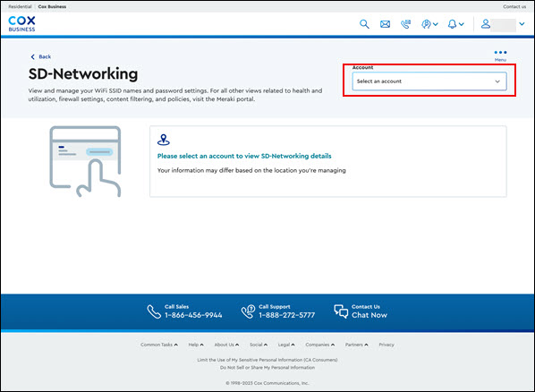The image size is (535, 392).
Task: Click the user profile icon
Action: tap(486, 24)
